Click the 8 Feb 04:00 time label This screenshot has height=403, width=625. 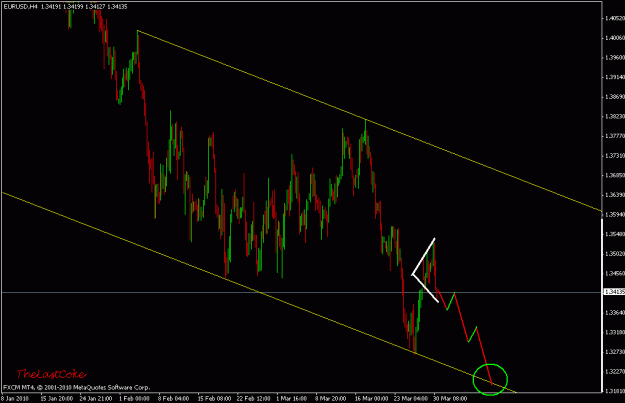(x=173, y=399)
